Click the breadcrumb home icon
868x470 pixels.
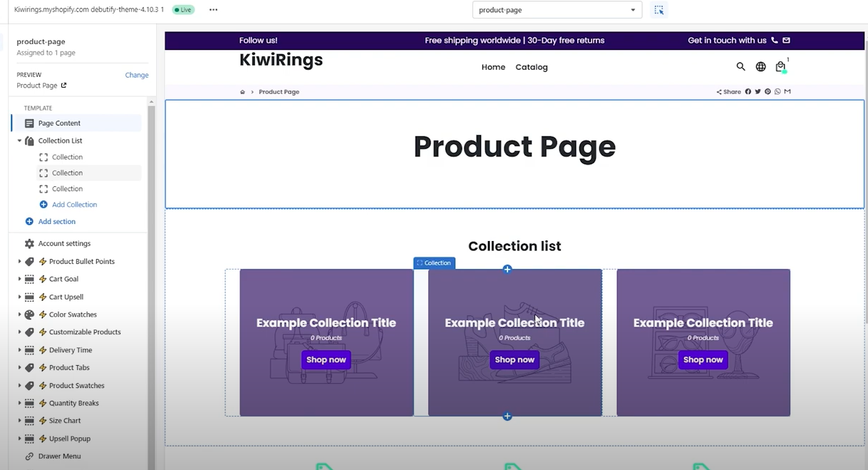[242, 92]
